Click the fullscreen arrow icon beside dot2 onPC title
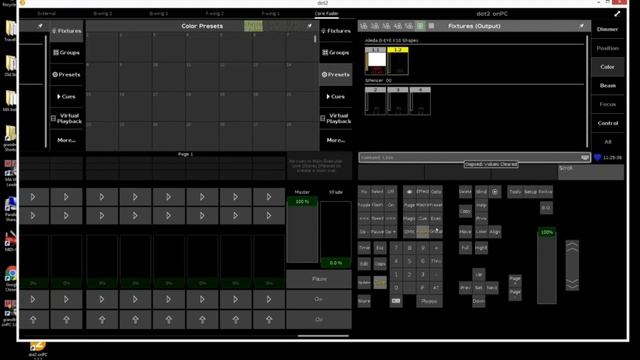 click(x=617, y=13)
